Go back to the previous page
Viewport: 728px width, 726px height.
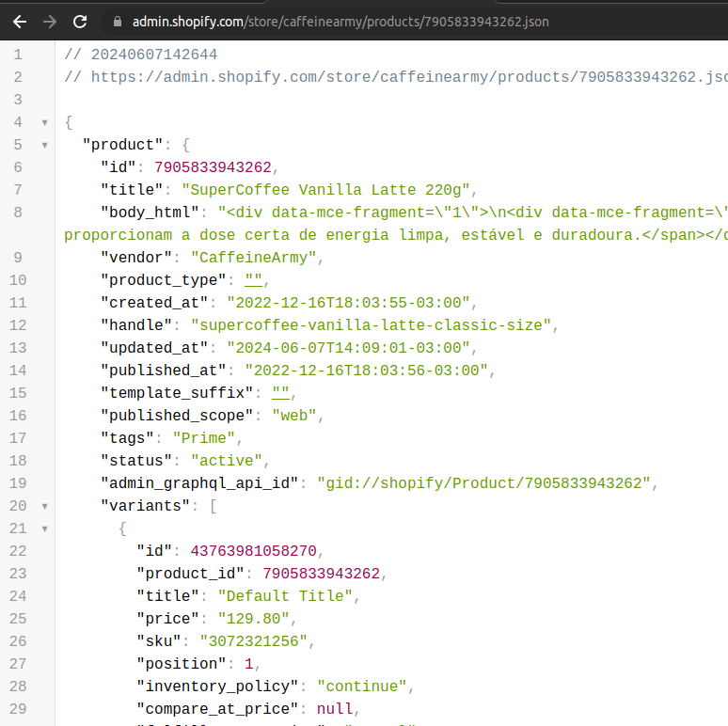[x=20, y=22]
